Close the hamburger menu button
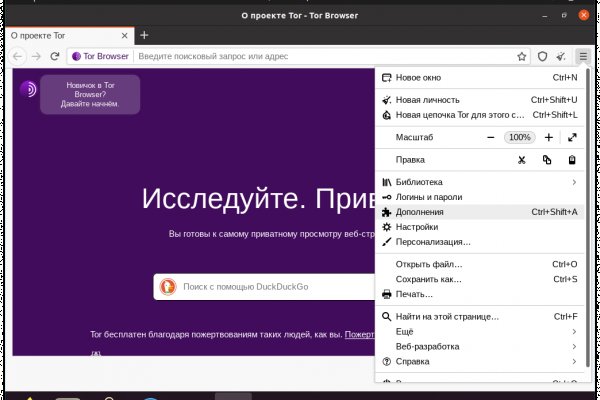 click(583, 57)
